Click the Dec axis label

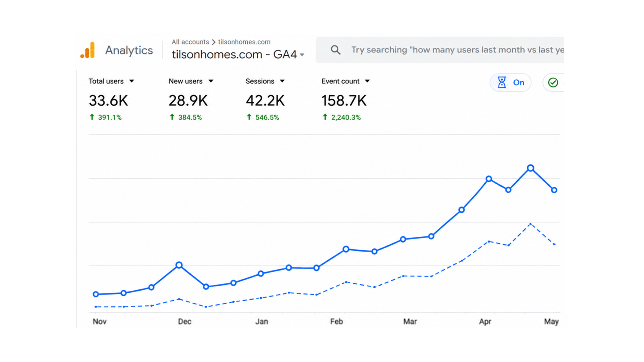185,321
